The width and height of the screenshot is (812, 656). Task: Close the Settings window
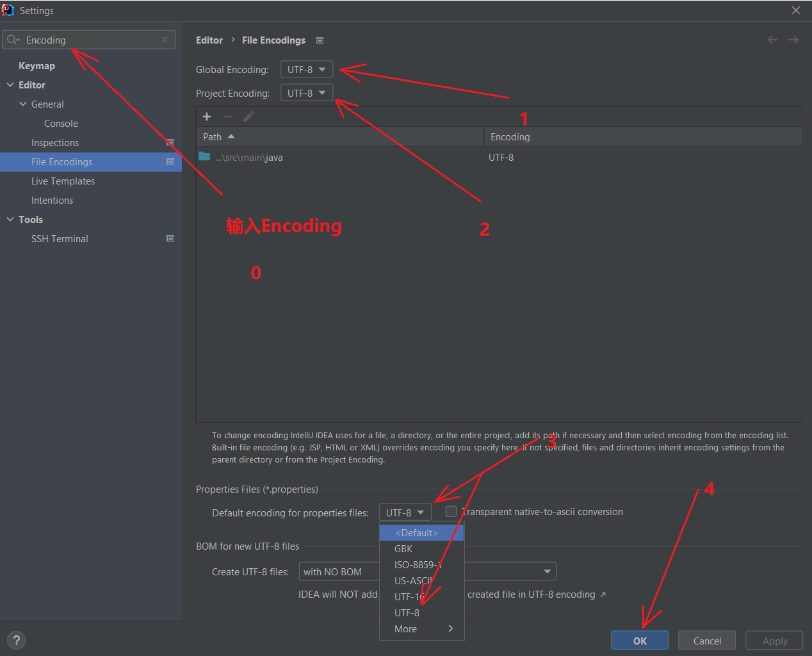click(796, 10)
